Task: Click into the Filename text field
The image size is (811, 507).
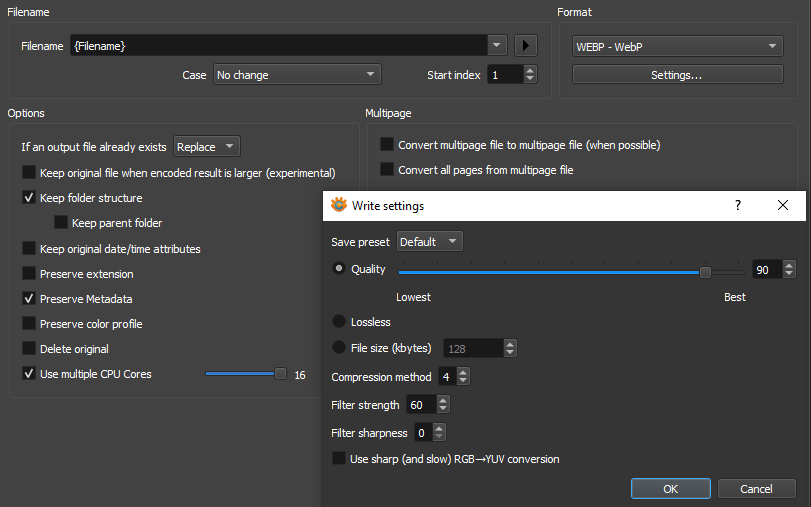Action: tap(280, 46)
